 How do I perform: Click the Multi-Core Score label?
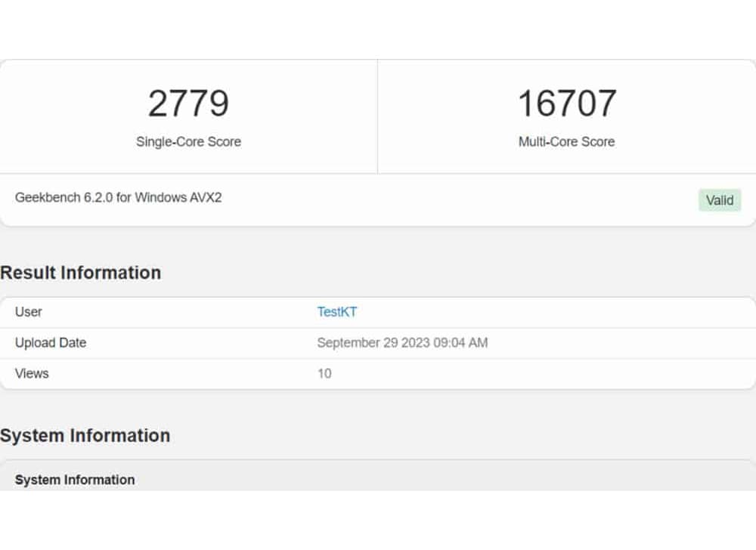coord(567,141)
